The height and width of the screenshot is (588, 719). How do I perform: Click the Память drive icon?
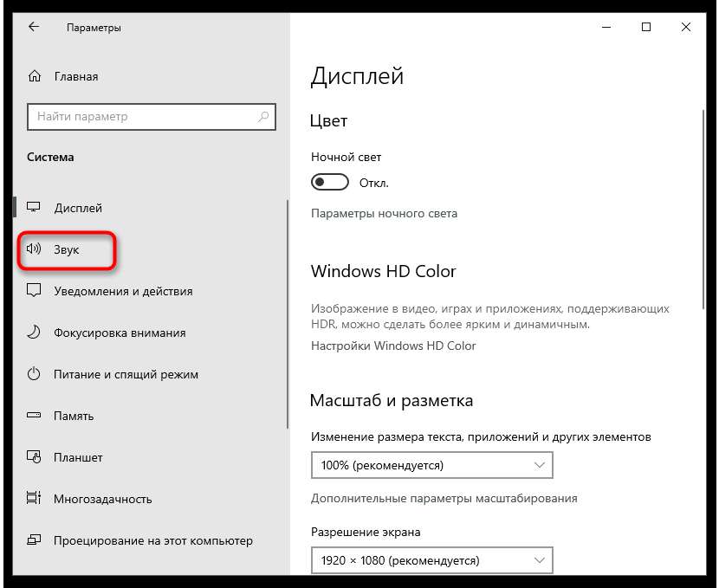tap(34, 415)
